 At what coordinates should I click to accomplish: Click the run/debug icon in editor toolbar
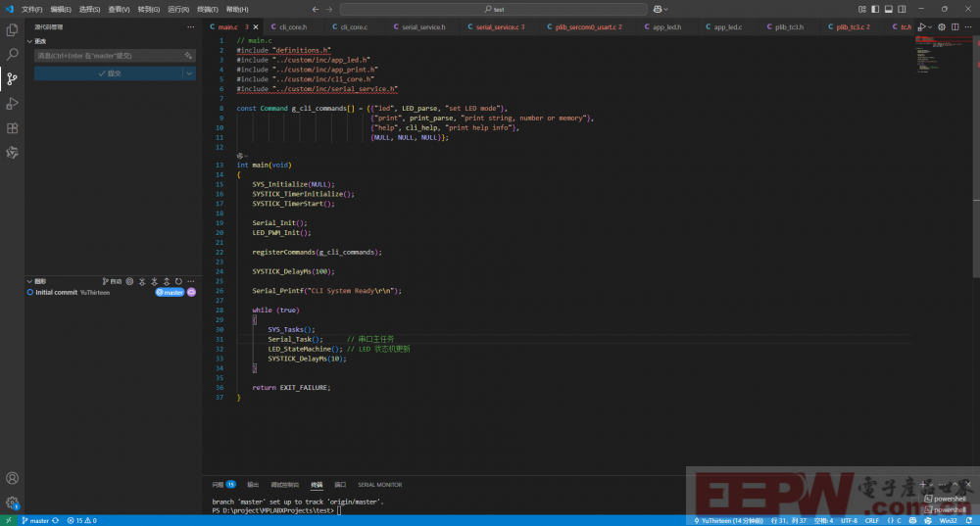click(x=922, y=26)
